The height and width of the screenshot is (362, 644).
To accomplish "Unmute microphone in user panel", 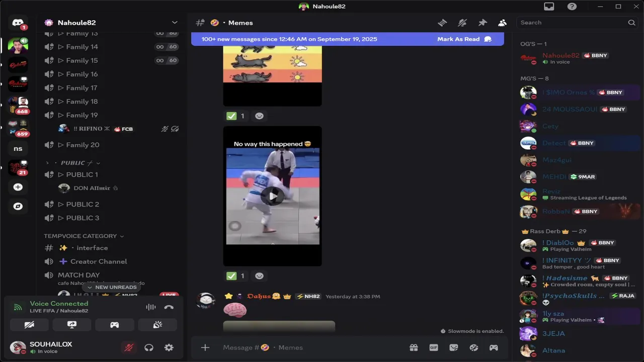I will [129, 347].
